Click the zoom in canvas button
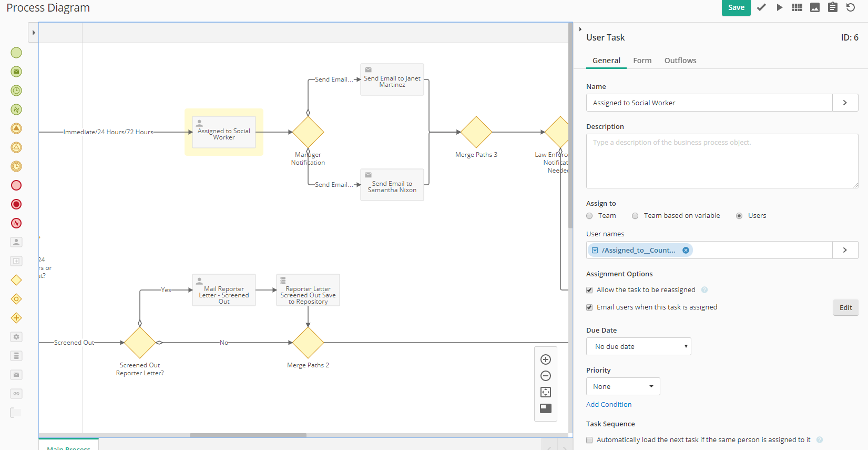 546,359
